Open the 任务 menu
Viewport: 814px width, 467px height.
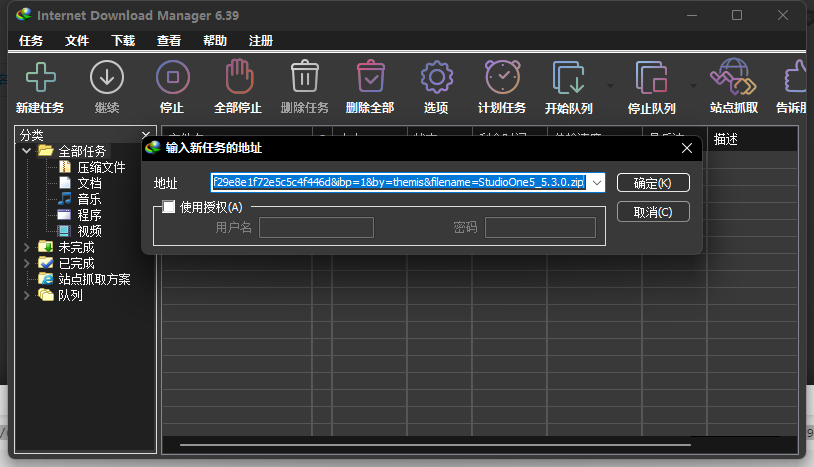31,40
